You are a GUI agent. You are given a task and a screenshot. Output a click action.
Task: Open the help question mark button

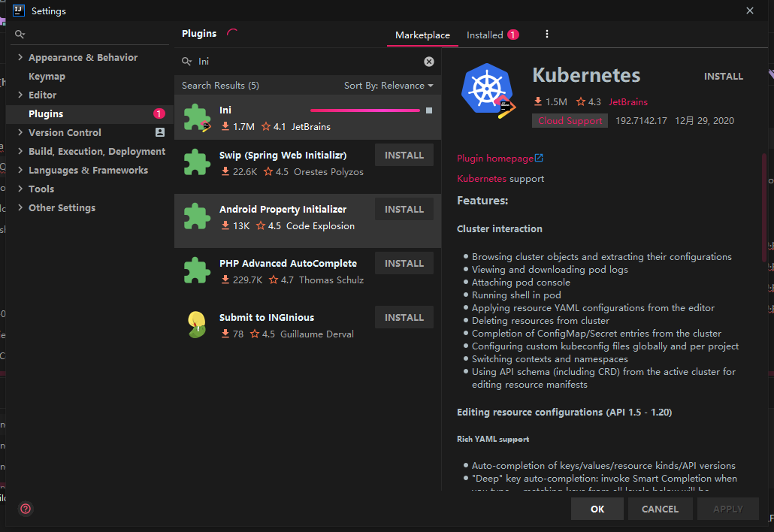pos(26,508)
